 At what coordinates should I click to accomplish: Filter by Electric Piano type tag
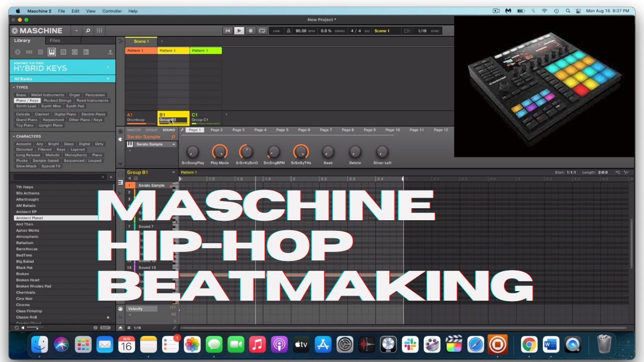click(94, 114)
